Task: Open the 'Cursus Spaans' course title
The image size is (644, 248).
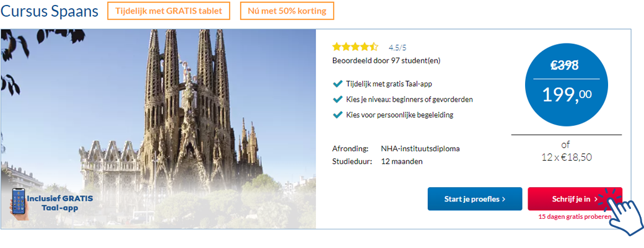Action: 50,11
